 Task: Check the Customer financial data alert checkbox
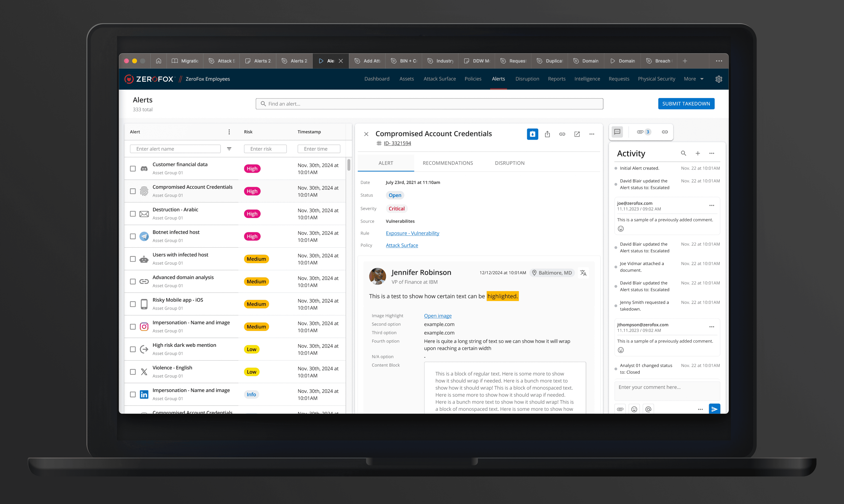coord(133,168)
